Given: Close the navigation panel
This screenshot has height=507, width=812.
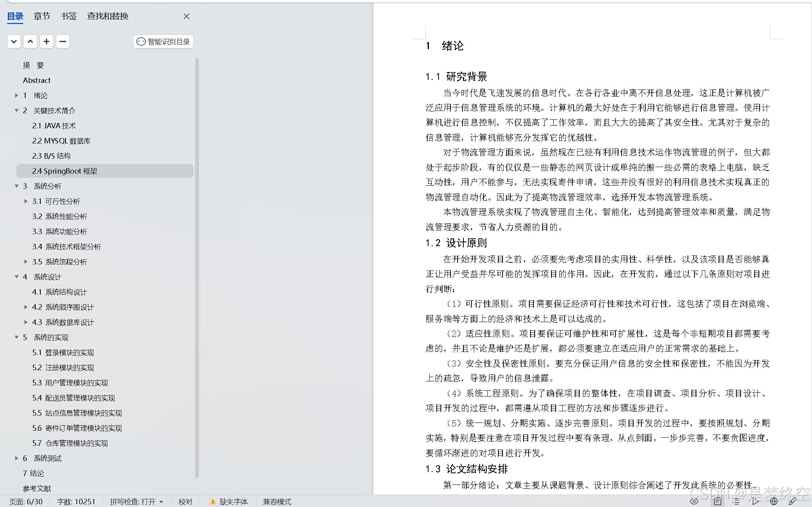Looking at the screenshot, I should coord(187,16).
